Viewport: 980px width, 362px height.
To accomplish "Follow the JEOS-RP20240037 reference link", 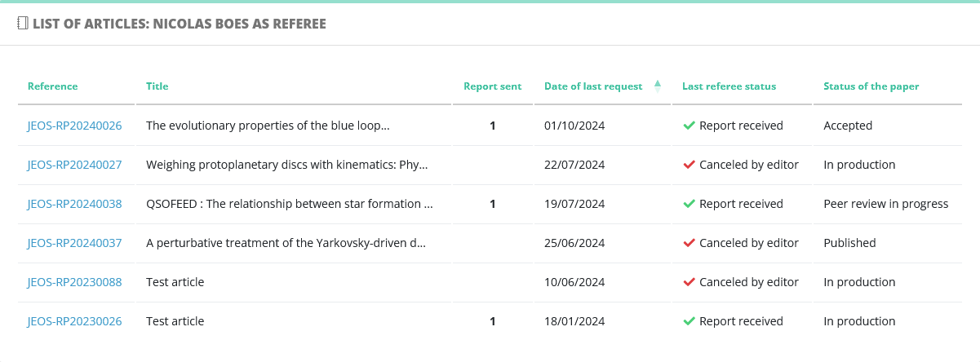I will tap(74, 243).
